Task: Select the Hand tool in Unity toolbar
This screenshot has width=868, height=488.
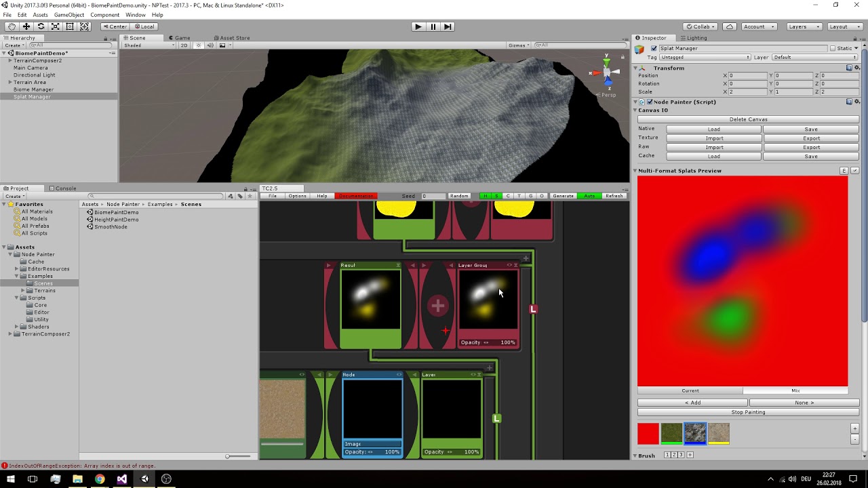Action: pos(12,26)
